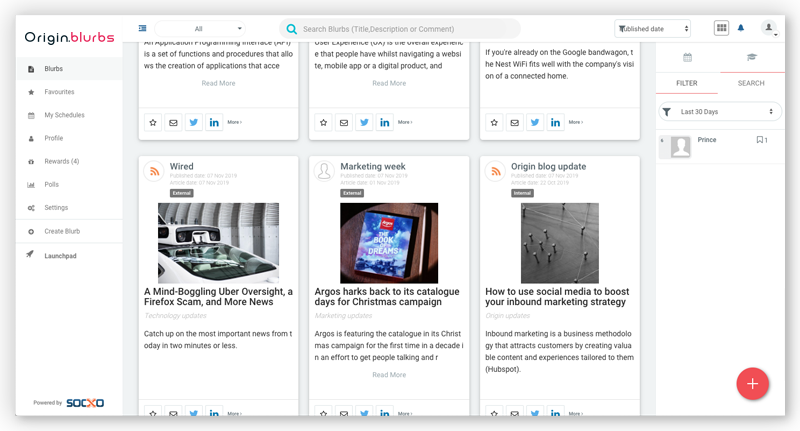Open How to use social media headline
The width and height of the screenshot is (800, 431).
click(557, 297)
